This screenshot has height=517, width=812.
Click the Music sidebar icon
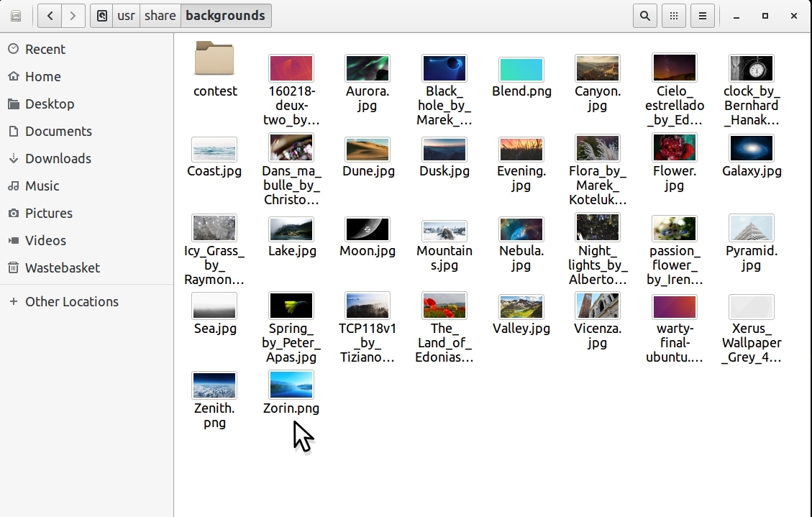coord(14,186)
